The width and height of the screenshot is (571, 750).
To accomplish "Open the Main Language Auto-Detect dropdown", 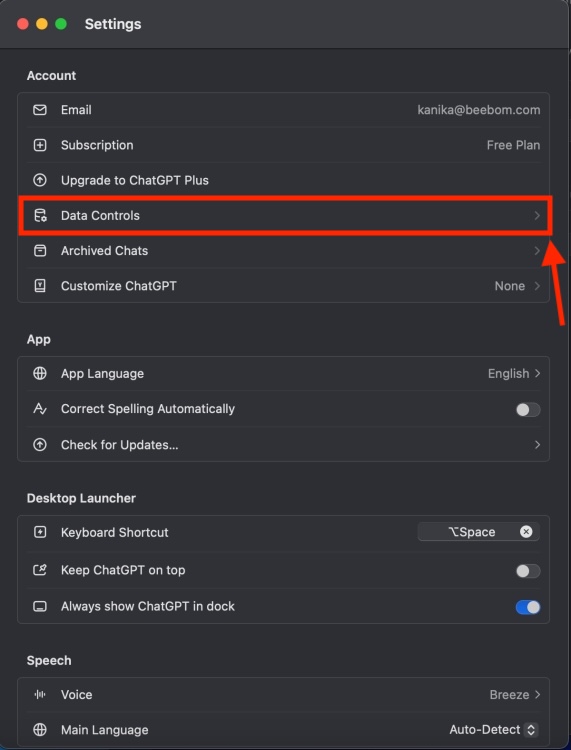I will pyautogui.click(x=494, y=729).
